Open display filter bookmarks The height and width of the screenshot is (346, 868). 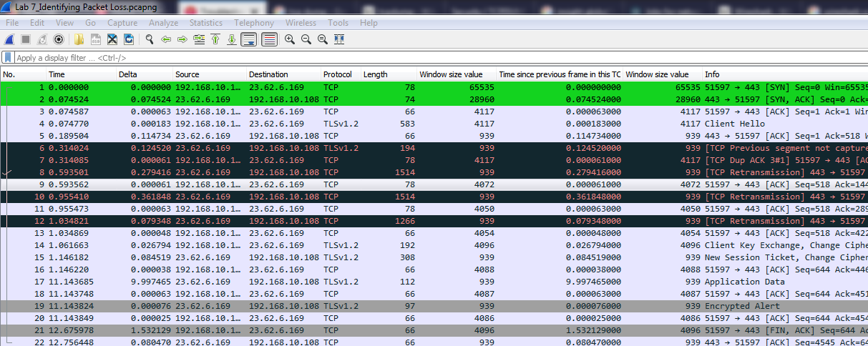(8, 57)
